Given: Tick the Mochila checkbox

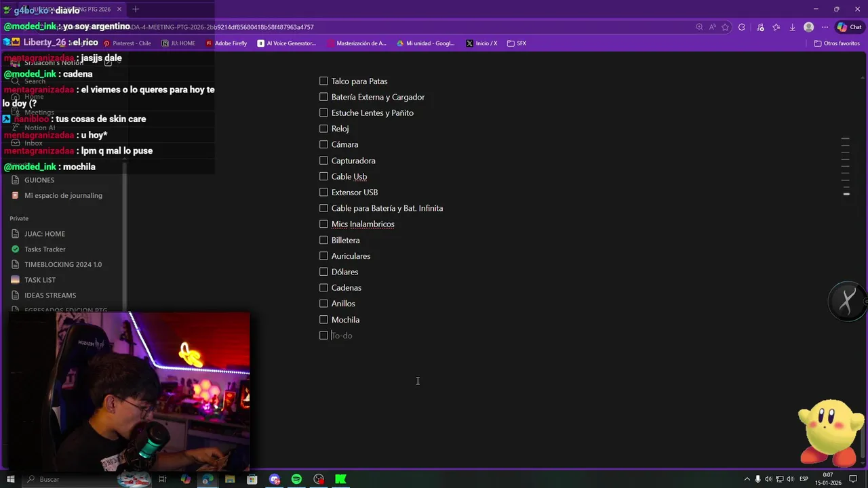Looking at the screenshot, I should [323, 319].
